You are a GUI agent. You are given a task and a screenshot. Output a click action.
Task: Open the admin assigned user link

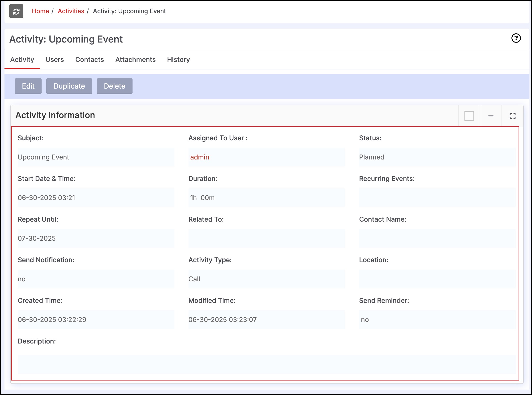click(x=200, y=157)
